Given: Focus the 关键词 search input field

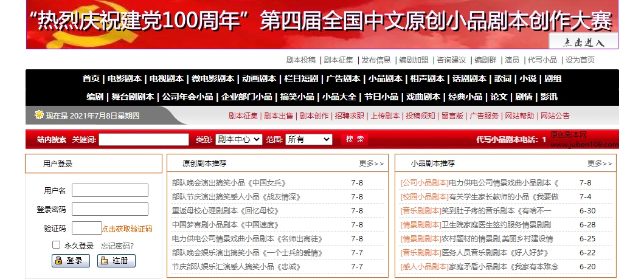Looking at the screenshot, I should click(144, 140).
